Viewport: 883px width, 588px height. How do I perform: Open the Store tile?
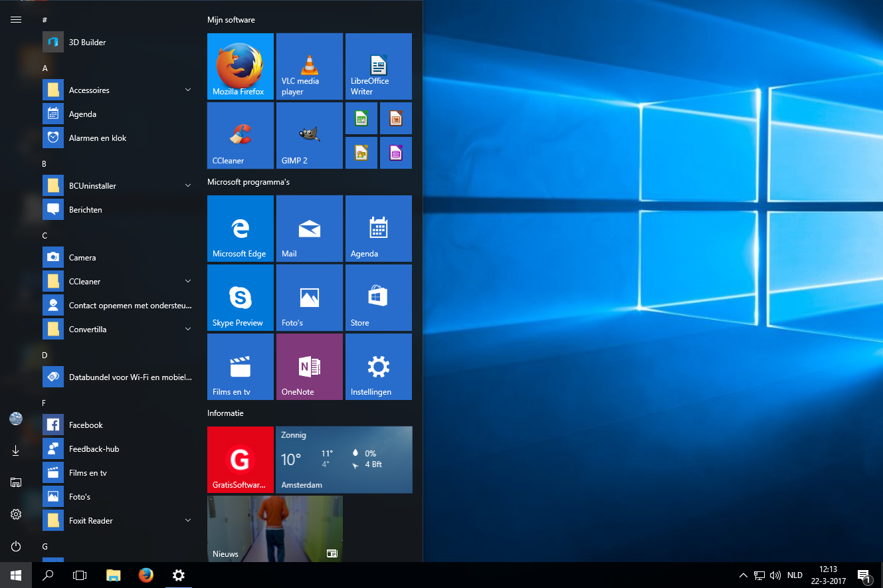378,298
